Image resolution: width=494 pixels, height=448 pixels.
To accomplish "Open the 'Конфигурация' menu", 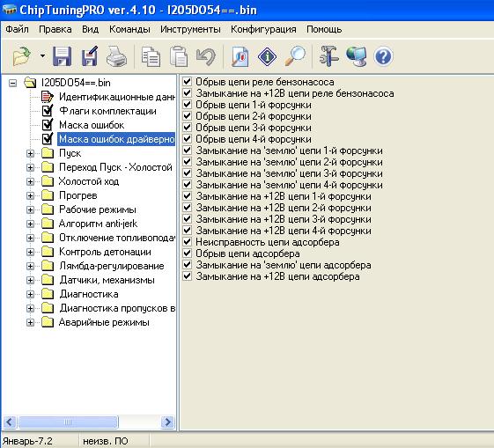I will point(263,29).
